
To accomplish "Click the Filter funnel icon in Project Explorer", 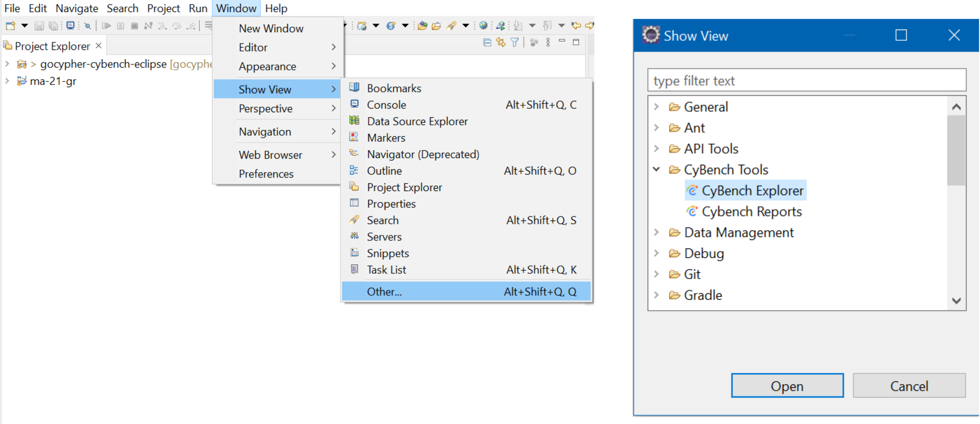I will 514,42.
